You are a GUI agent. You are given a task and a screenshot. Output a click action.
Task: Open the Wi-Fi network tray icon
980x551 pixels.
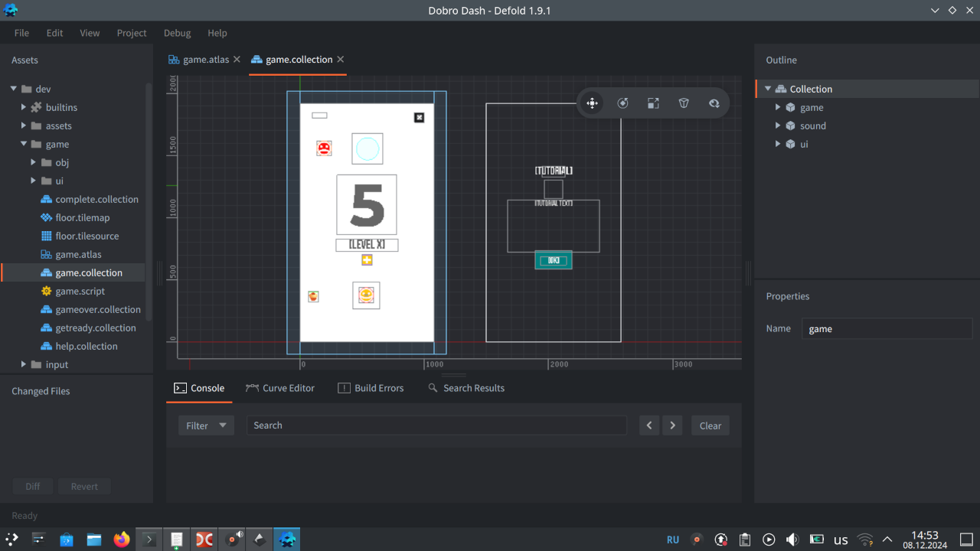pos(865,540)
